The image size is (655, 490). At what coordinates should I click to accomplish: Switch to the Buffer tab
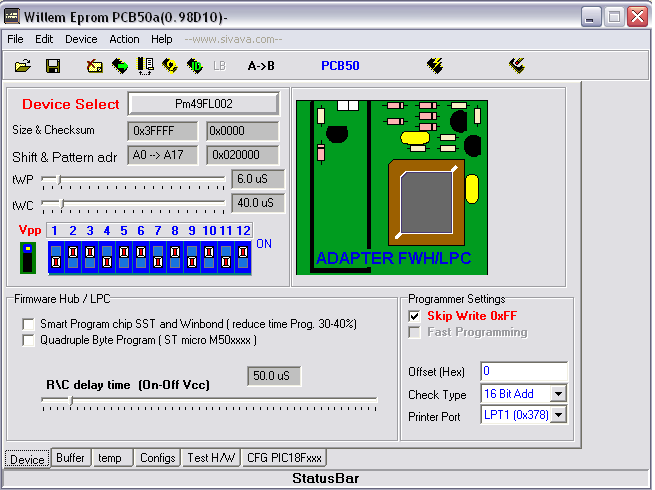tap(70, 458)
